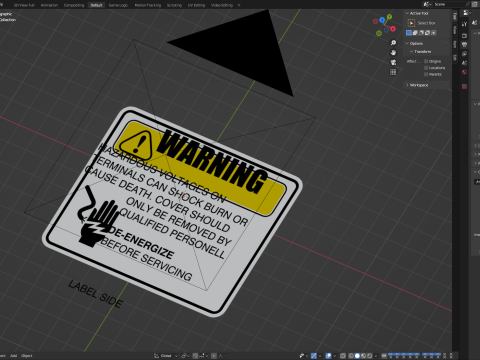Image resolution: width=480 pixels, height=360 pixels.
Task: Toggle orthographic/perspective grid icon
Action: click(x=393, y=72)
